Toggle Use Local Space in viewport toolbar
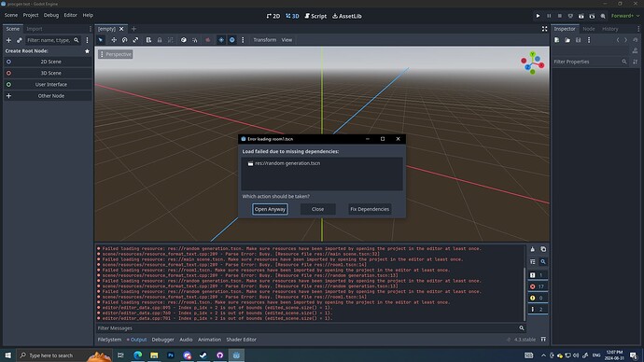This screenshot has width=644, height=362. click(184, 40)
